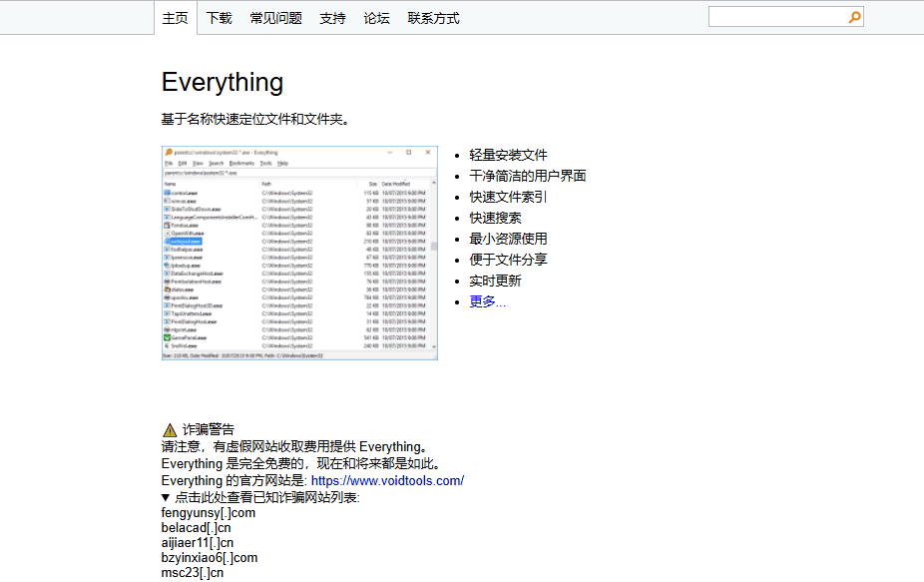
Task: Visit the 论坛 navigation link
Action: pos(376,18)
